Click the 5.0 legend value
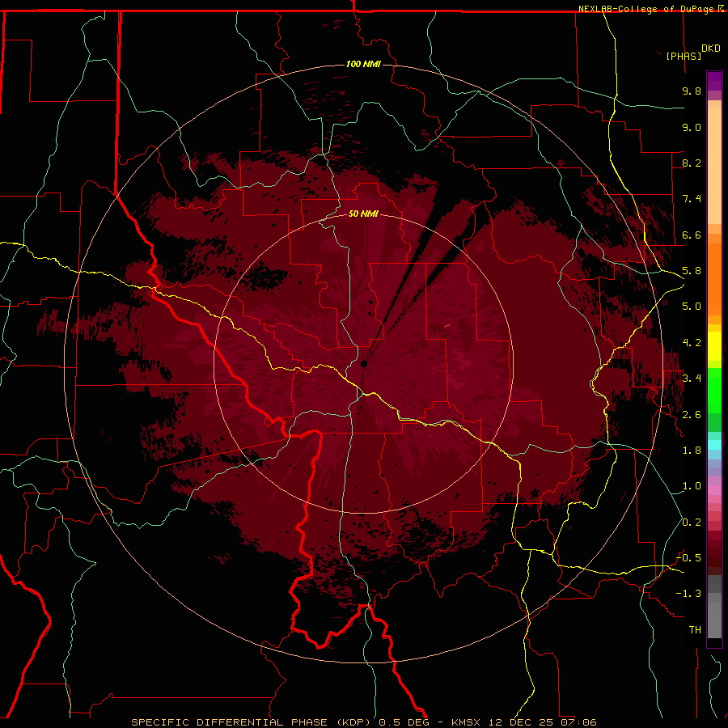 click(692, 307)
